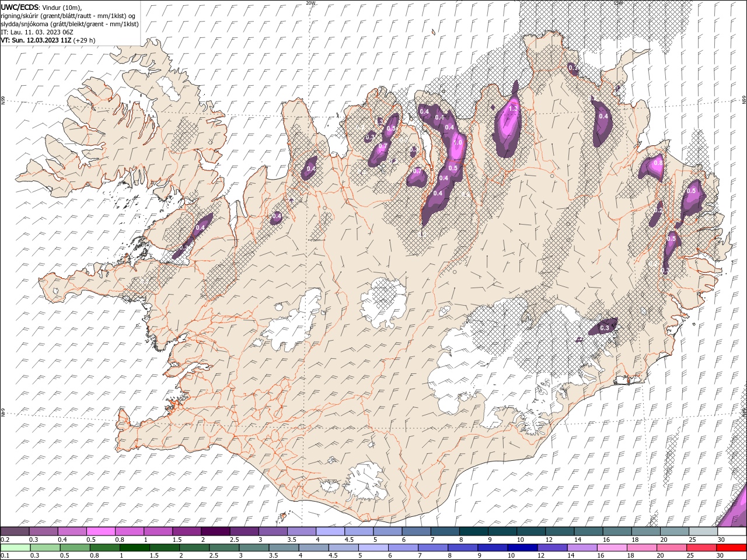The height and width of the screenshot is (560, 747).
Task: Select the lower scale swatch between 0.5 and 0.8
Action: [x=75, y=548]
